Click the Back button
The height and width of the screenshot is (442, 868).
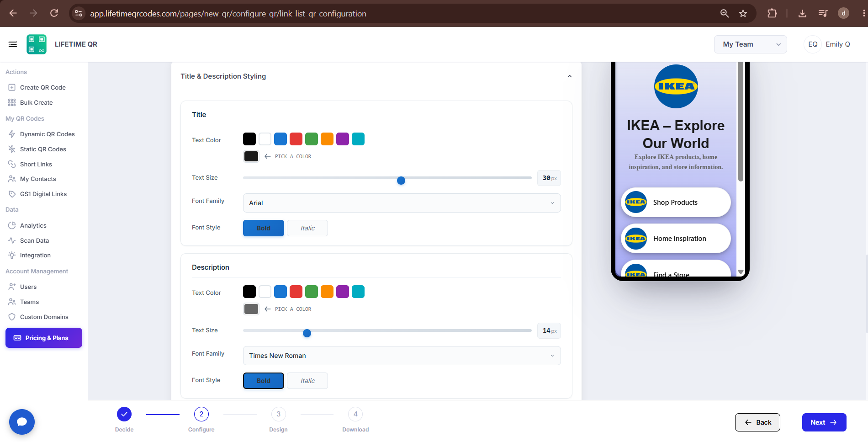tap(757, 422)
